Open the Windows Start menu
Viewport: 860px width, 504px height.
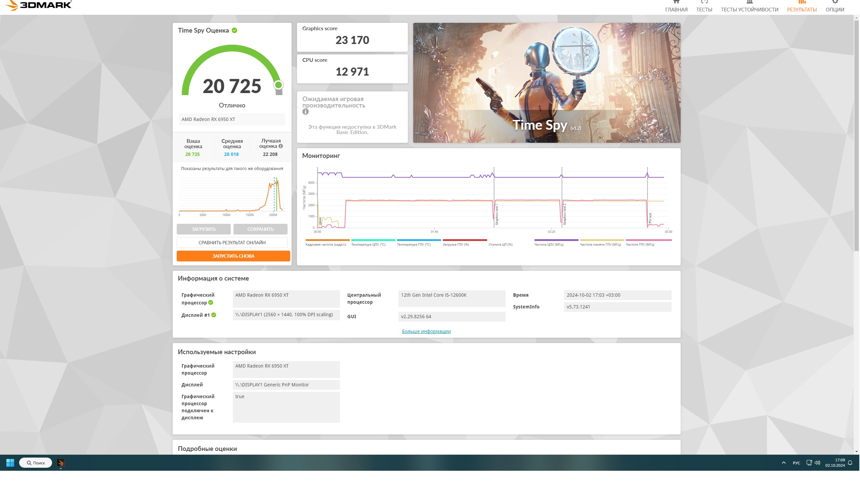10,463
